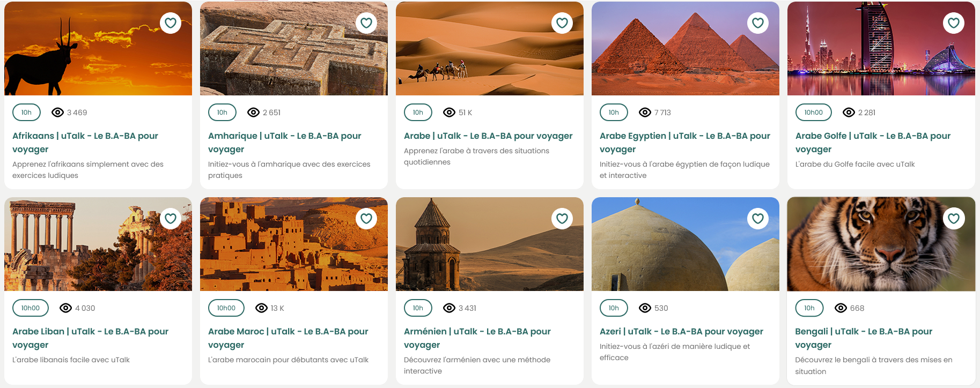Toggle the heart on the Azeri course
This screenshot has width=980, height=388.
click(x=758, y=219)
